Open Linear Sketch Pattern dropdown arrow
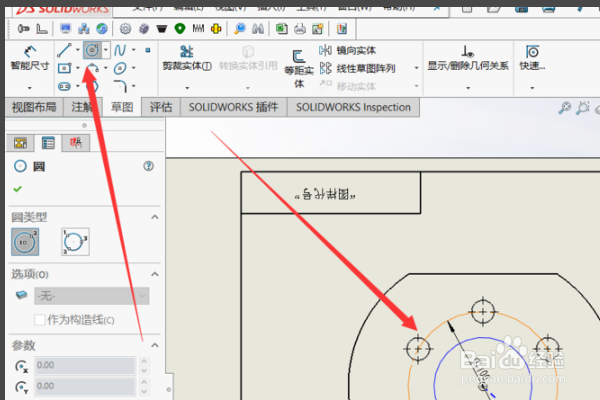 tap(417, 69)
